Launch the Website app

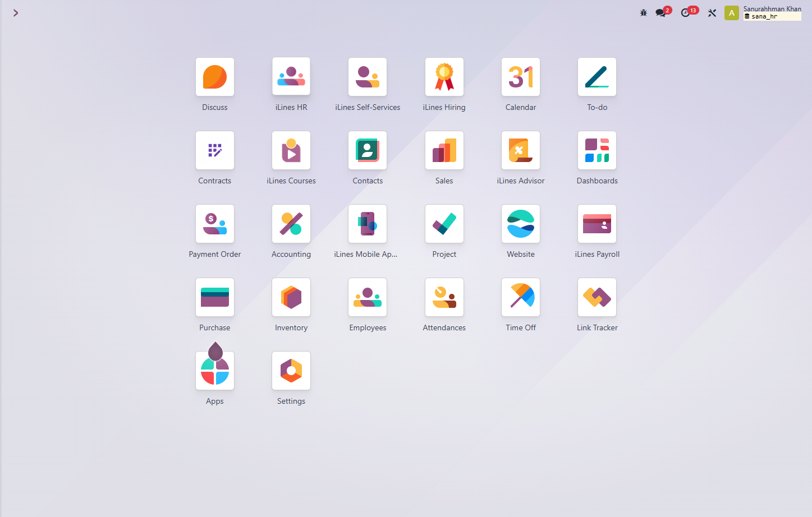521,224
